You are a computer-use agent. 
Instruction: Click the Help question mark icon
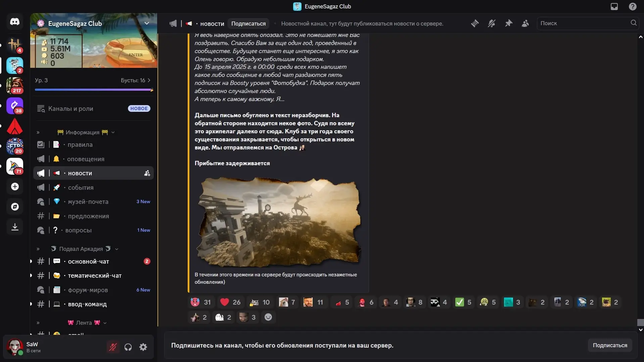(x=632, y=7)
